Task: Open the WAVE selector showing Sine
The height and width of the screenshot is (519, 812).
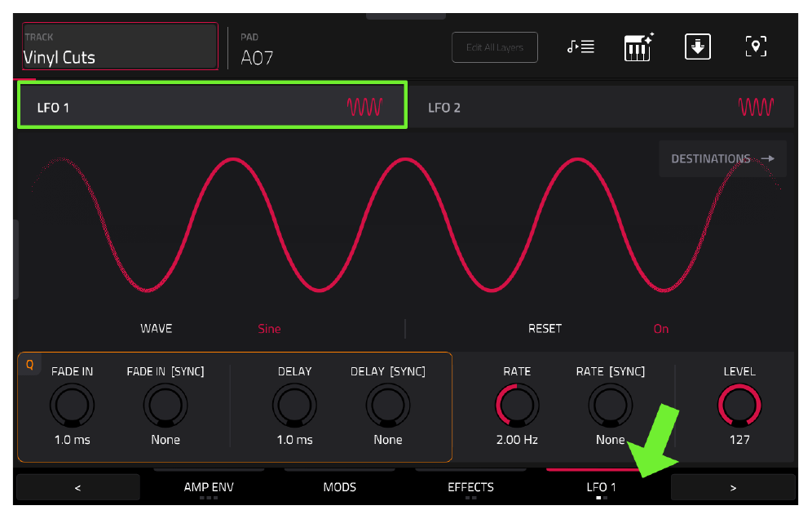Action: pos(269,329)
